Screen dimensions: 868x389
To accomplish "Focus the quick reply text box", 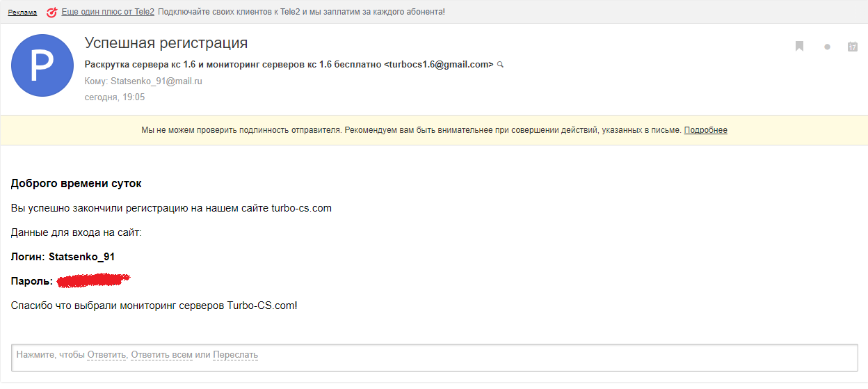I will (435, 358).
